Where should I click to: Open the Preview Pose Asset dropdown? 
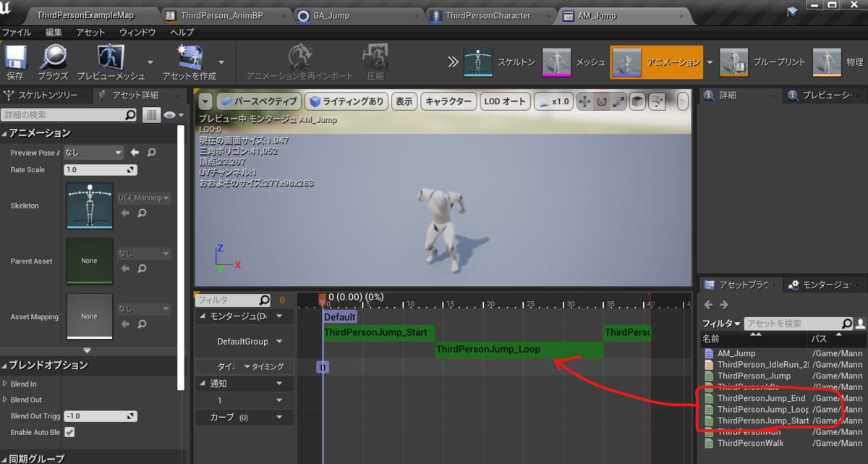point(93,153)
